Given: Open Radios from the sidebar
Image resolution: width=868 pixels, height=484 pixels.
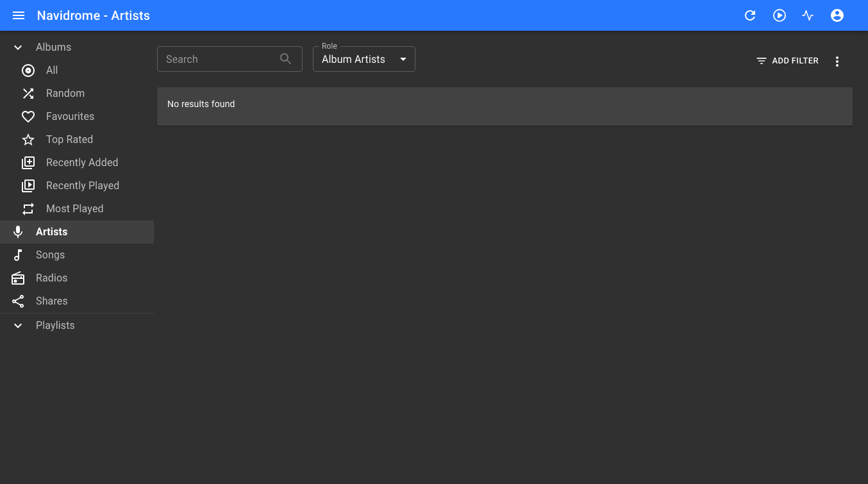Looking at the screenshot, I should coord(77,278).
